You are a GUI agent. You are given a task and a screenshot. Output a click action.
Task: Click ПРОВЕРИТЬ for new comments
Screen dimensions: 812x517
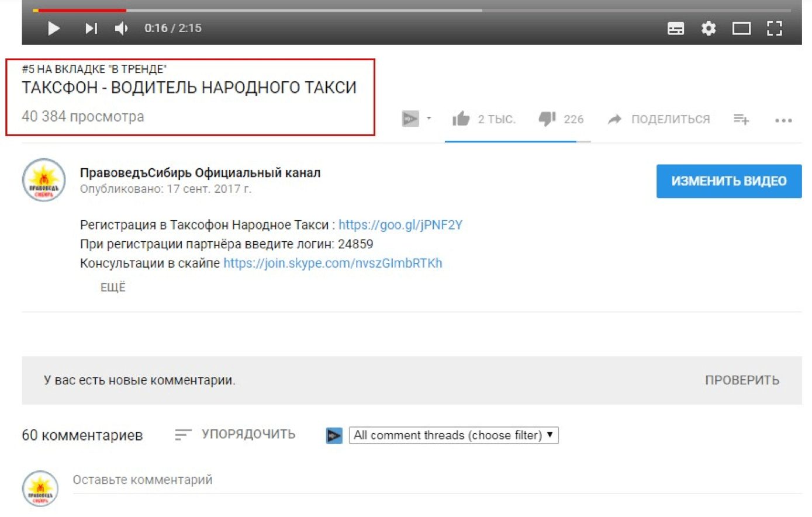click(742, 380)
